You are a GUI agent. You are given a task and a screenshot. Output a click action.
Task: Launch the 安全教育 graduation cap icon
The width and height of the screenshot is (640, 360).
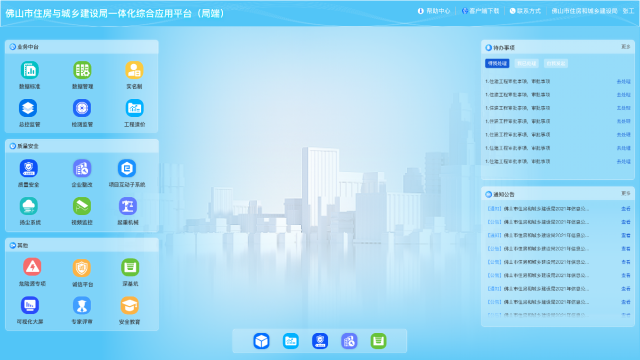[130, 305]
